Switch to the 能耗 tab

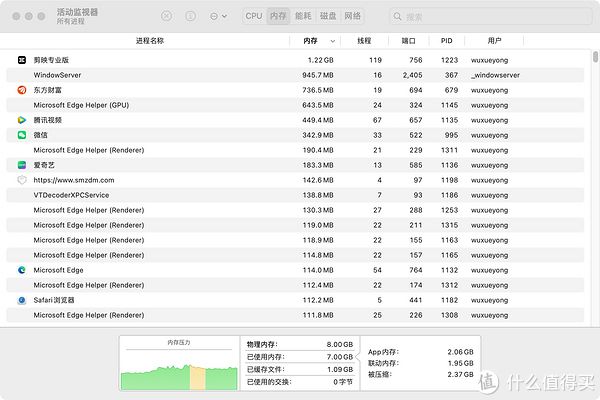(x=303, y=16)
